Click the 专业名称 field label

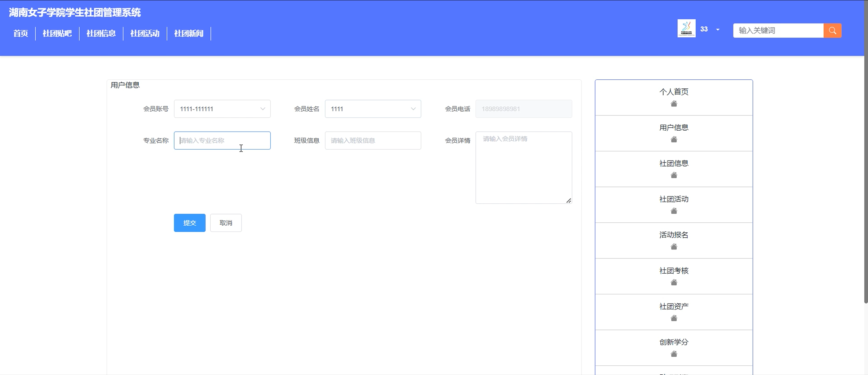[x=156, y=141]
